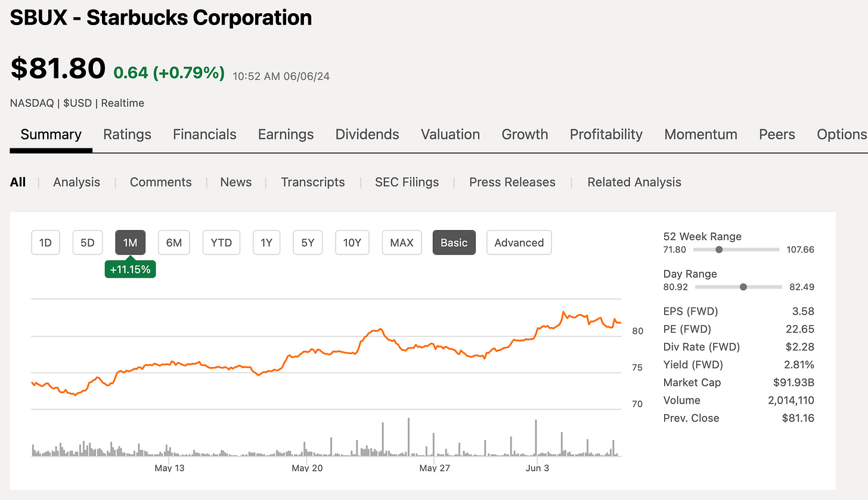Click the Yield (FWD) value 2.81%

(800, 365)
